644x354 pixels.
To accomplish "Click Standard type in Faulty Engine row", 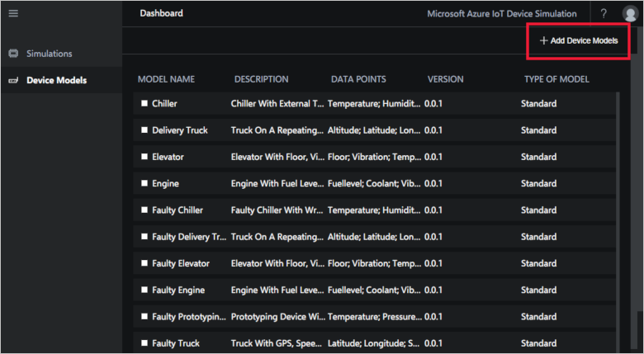I will tap(539, 290).
